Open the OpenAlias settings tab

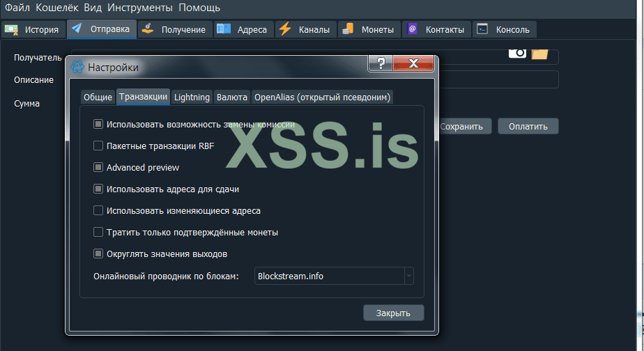point(322,97)
